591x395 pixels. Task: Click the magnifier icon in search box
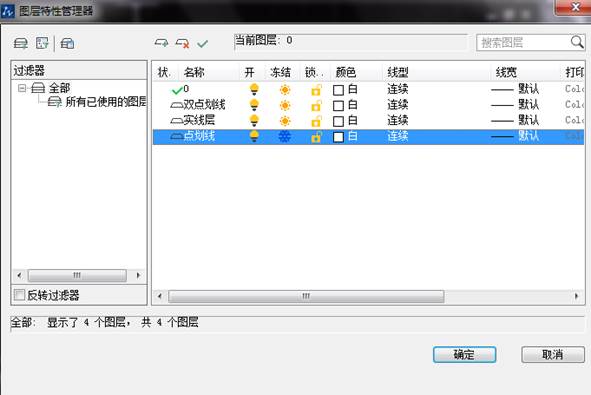(577, 42)
